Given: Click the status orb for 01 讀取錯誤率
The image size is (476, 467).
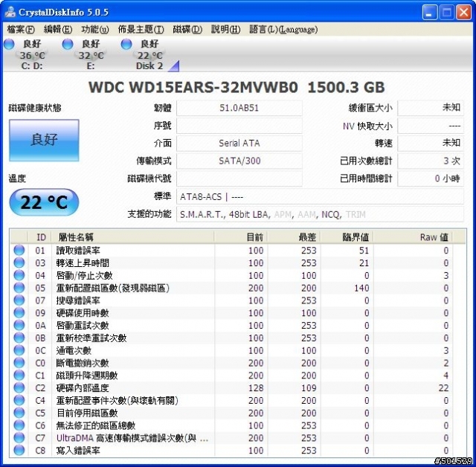Looking at the screenshot, I should tap(19, 250).
